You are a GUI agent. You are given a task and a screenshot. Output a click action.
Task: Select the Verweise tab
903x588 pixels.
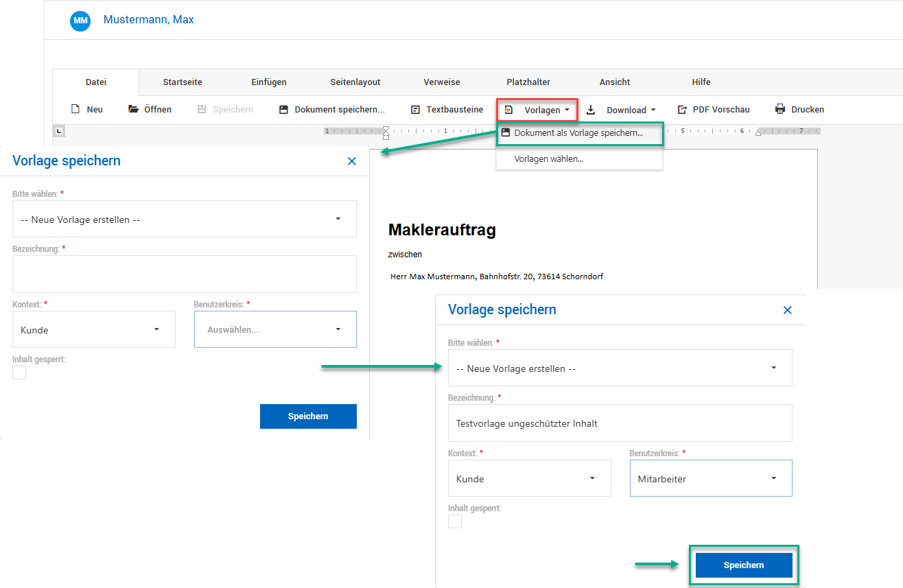point(442,82)
